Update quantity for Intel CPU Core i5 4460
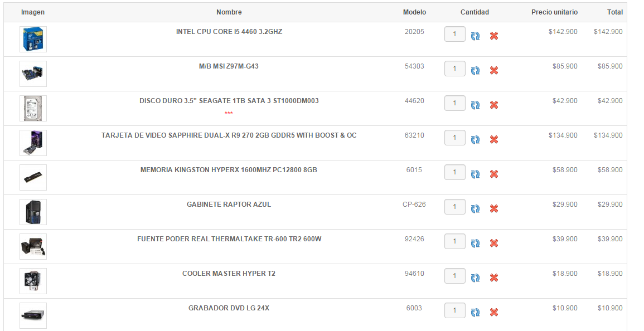Viewport: 644px width, 331px height. coord(475,36)
